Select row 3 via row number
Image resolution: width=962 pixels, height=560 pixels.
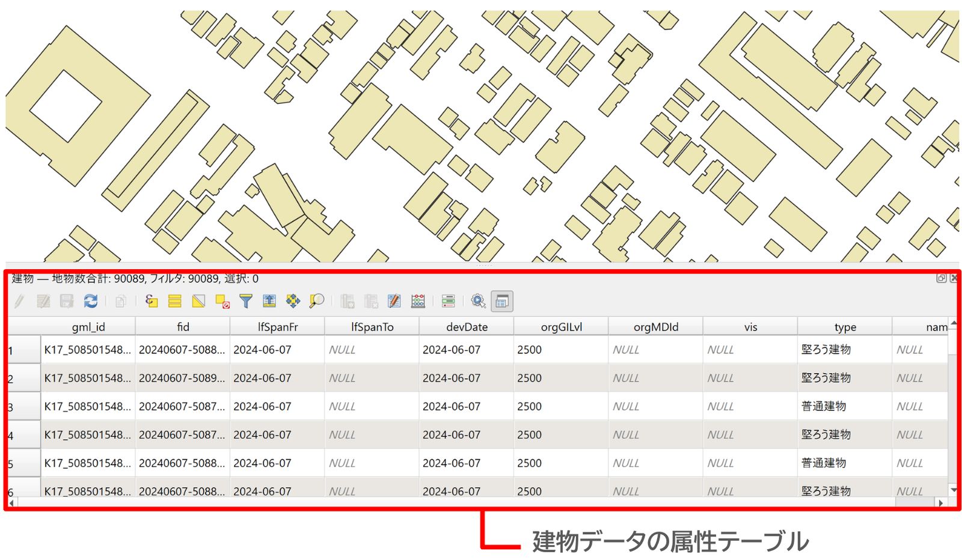tap(24, 406)
